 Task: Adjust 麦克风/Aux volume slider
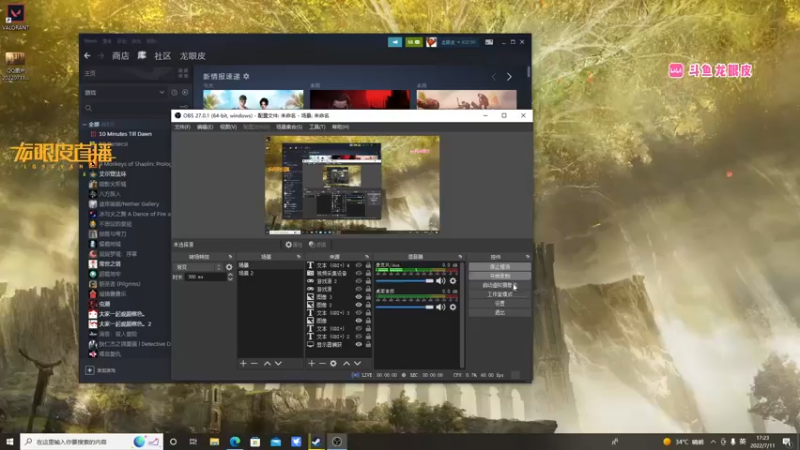coord(404,281)
